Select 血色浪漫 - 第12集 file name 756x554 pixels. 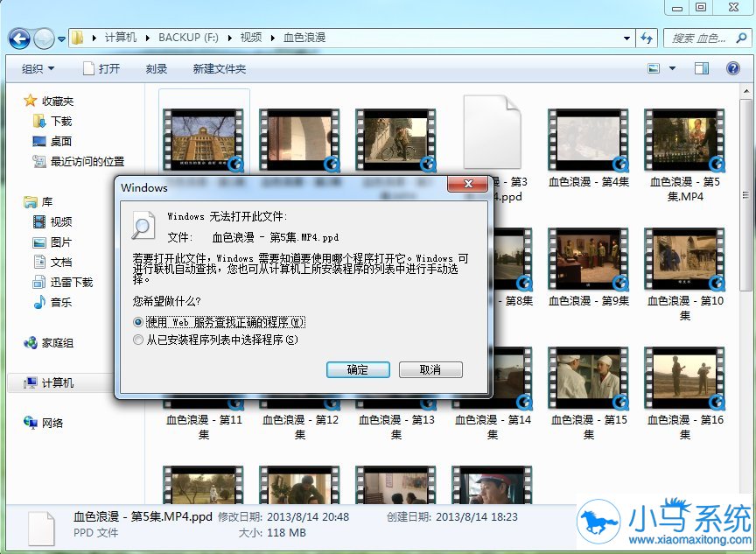[300, 427]
